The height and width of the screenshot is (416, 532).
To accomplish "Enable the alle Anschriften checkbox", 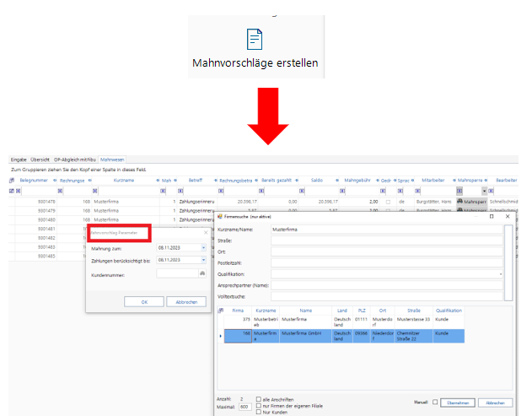I will tap(260, 398).
